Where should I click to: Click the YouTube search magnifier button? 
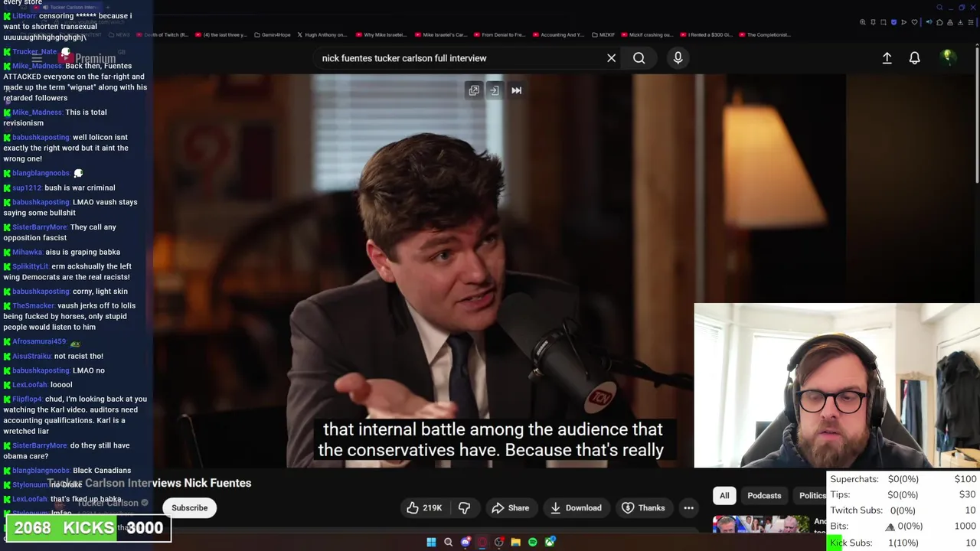[x=639, y=58]
